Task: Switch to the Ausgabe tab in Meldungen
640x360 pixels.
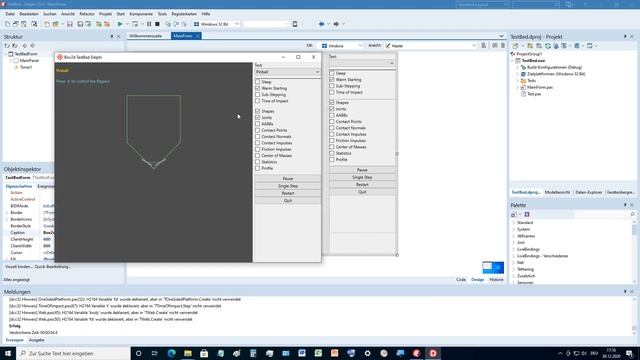Action: pyautogui.click(x=36, y=340)
